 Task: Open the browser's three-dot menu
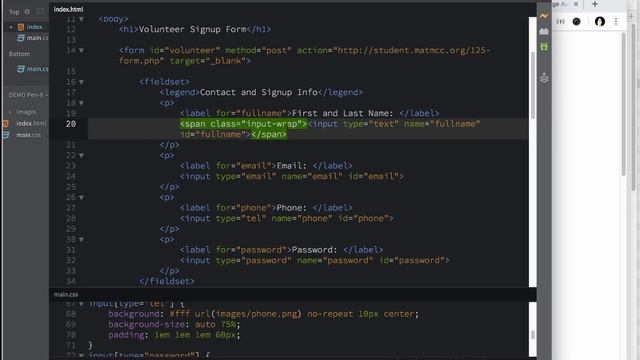[616, 21]
